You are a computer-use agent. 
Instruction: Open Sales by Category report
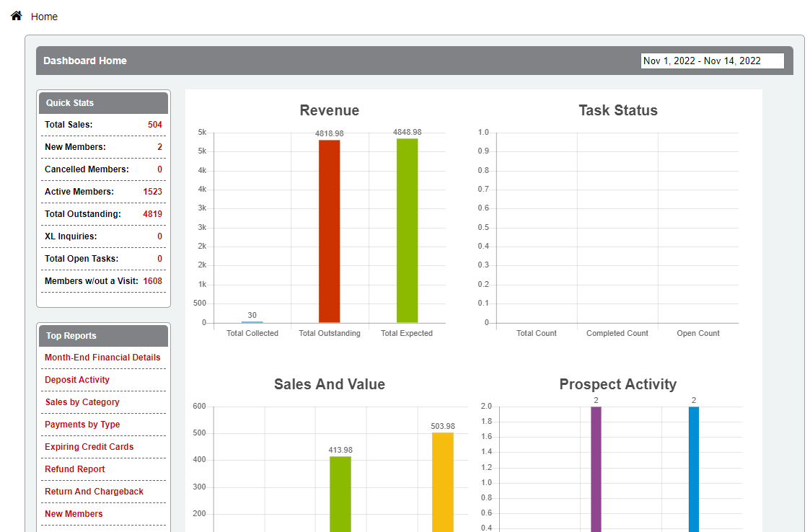coord(82,402)
